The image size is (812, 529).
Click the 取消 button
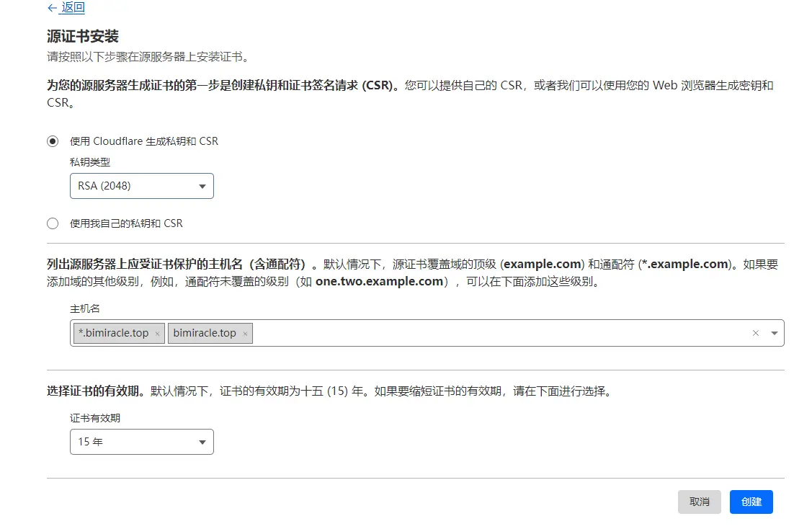pyautogui.click(x=699, y=502)
